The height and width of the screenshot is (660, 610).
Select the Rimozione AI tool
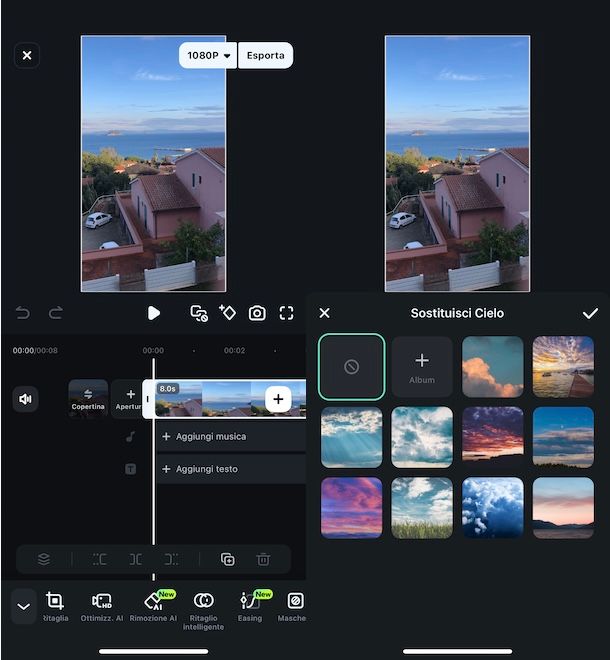tap(153, 607)
